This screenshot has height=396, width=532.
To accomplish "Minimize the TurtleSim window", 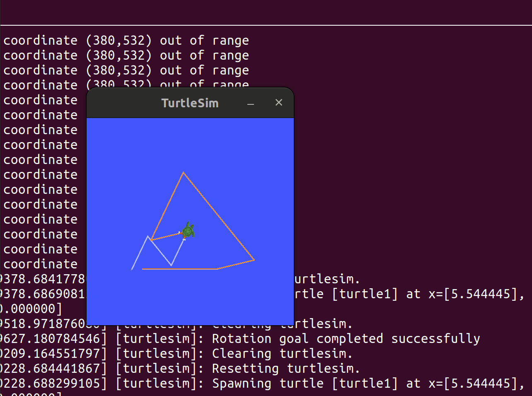I will [251, 104].
